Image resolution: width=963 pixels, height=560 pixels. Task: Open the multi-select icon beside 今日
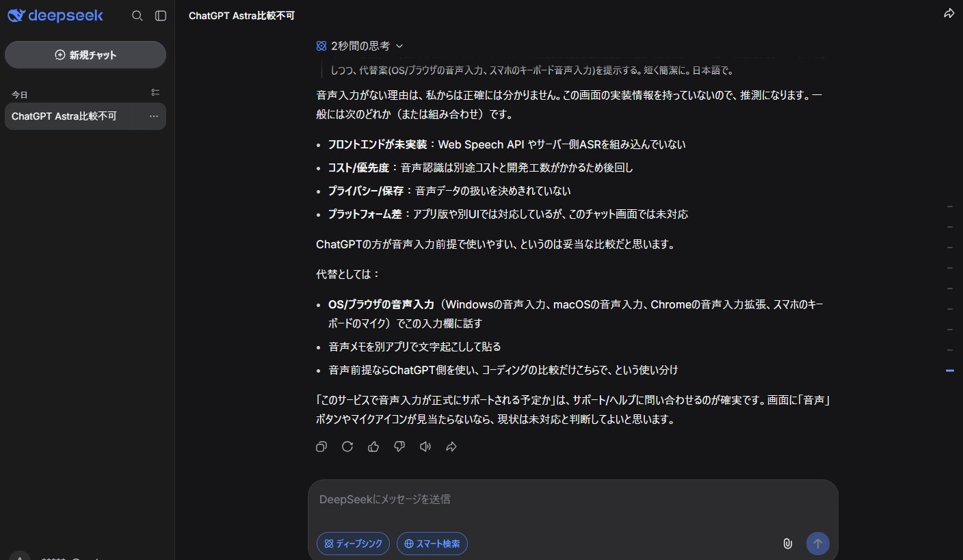click(x=155, y=92)
